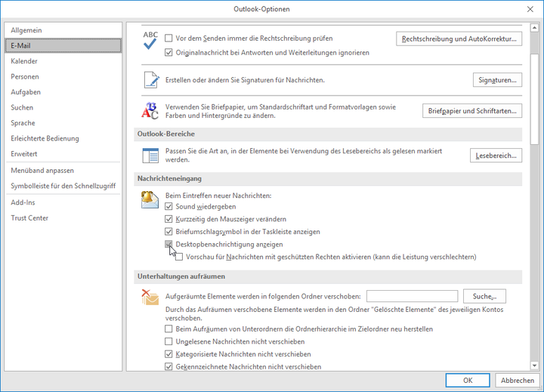Click the cleanup destination folder text field
Screen dimensions: 544x392
pos(413,296)
